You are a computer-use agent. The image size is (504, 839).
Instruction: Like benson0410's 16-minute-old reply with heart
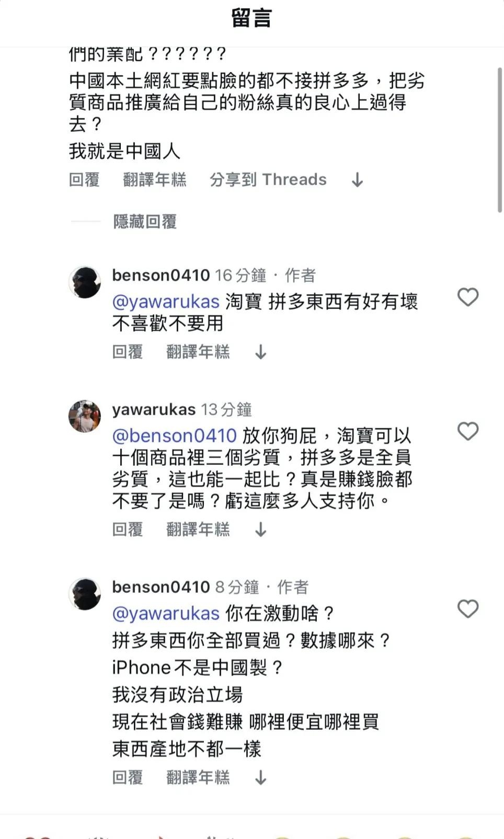click(468, 297)
